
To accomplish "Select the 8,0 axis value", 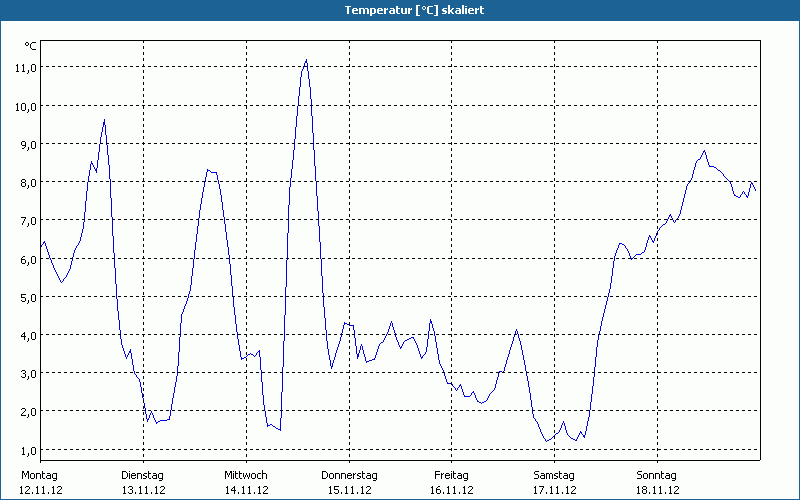I will [29, 183].
